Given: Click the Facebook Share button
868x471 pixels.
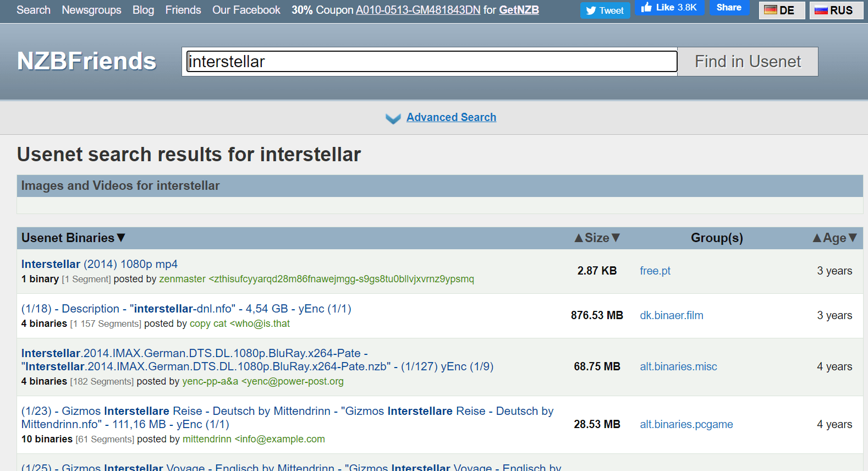Looking at the screenshot, I should tap(729, 8).
